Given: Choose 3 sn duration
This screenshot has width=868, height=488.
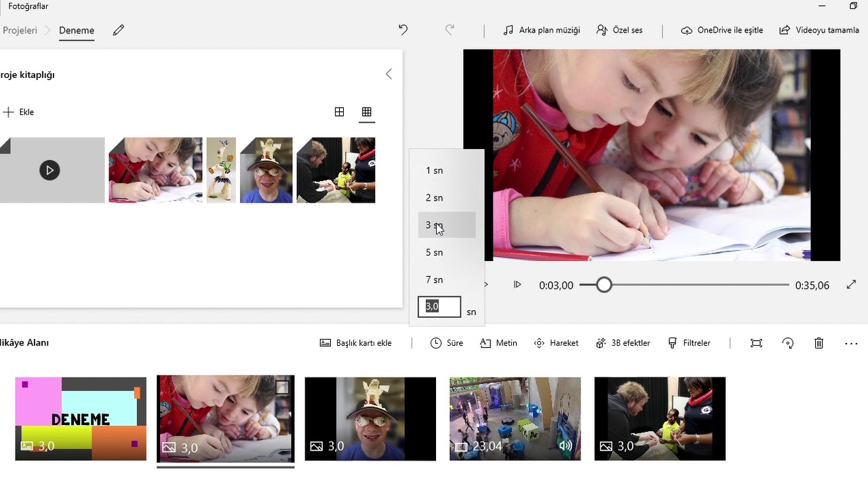Looking at the screenshot, I should (447, 225).
